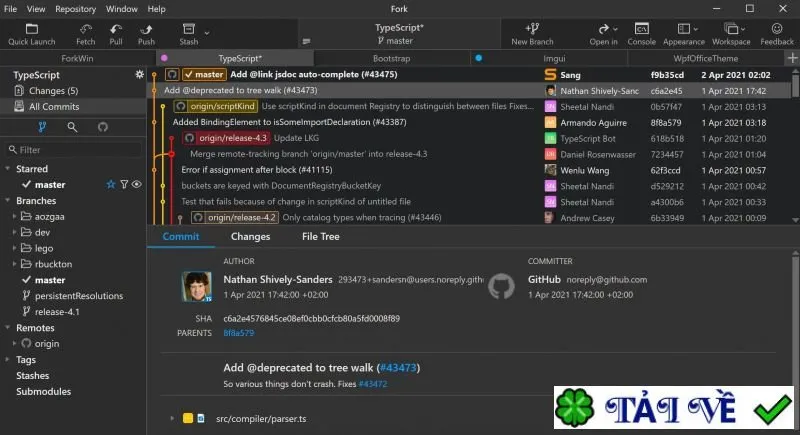This screenshot has height=435, width=800.
Task: Create a New Branch from toolbar
Action: [x=532, y=34]
